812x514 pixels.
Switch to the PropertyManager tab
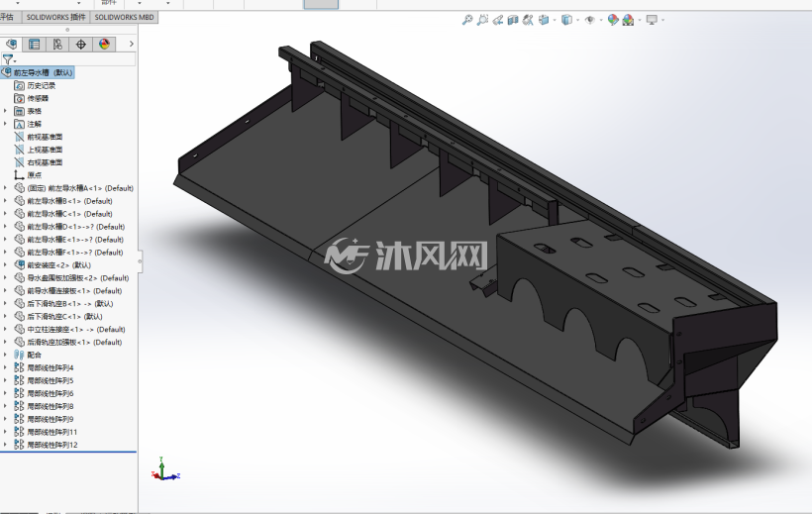[35, 44]
